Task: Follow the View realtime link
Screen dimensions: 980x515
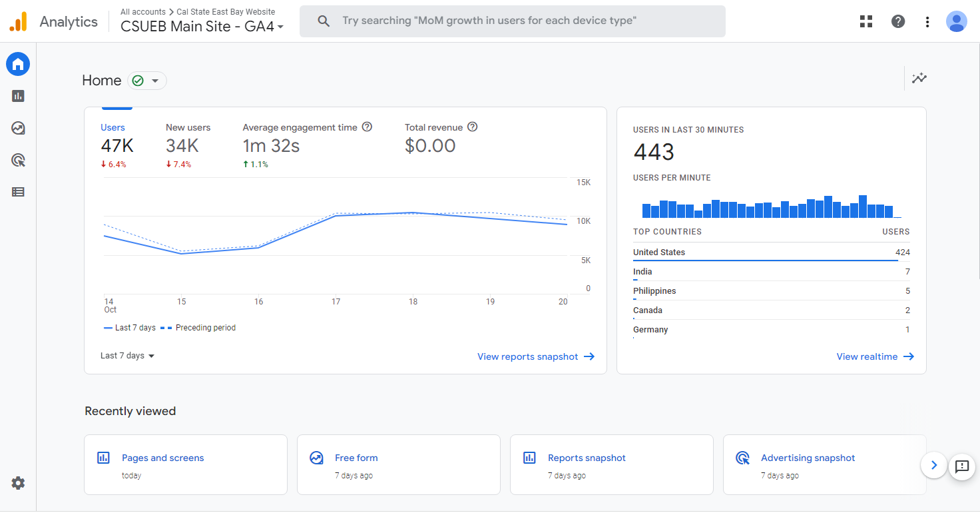Action: tap(875, 356)
